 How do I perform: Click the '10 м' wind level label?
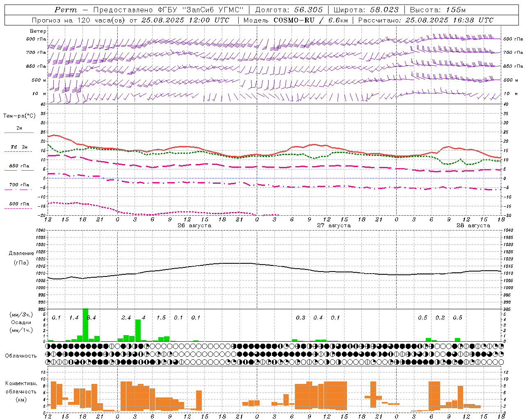click(39, 94)
